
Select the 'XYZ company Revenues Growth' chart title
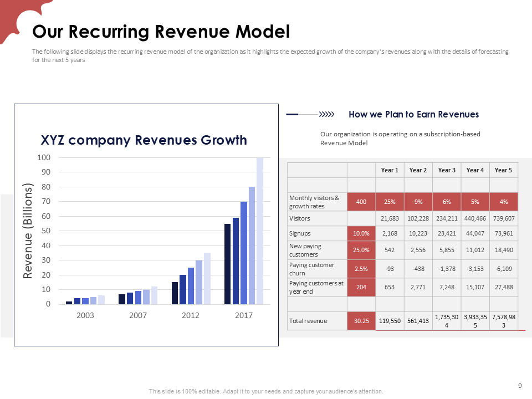point(144,140)
